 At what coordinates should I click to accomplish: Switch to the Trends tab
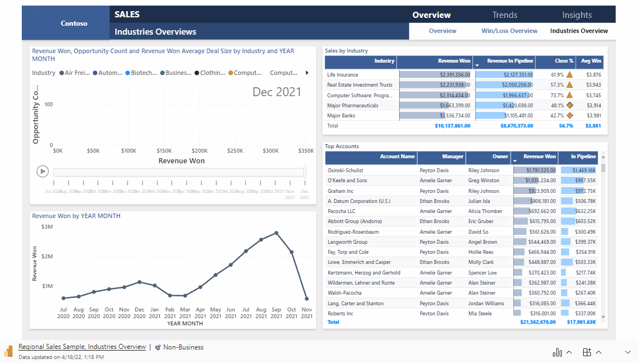point(504,14)
